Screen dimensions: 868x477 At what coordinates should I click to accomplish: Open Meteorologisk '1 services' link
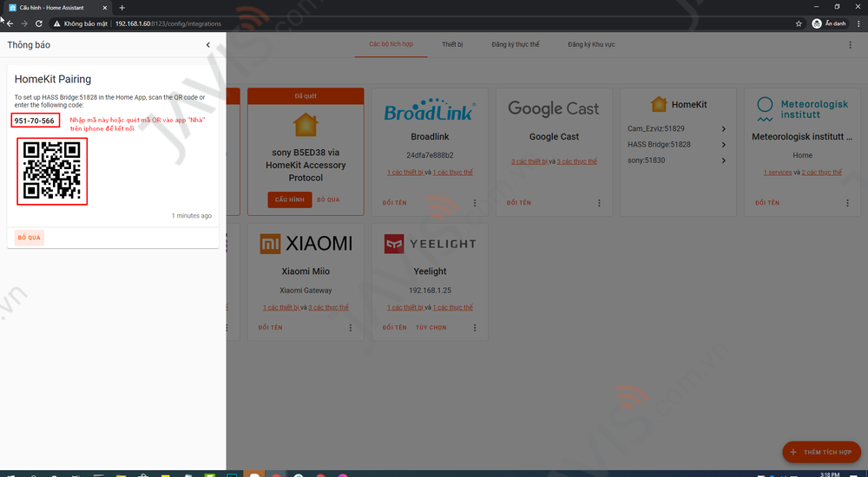coord(777,172)
